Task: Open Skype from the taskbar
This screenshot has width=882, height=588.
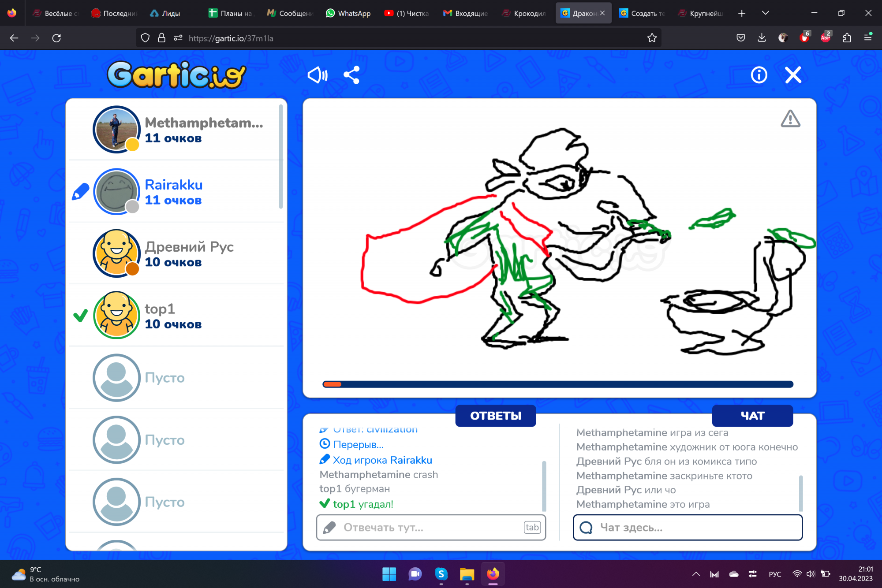Action: click(x=441, y=574)
